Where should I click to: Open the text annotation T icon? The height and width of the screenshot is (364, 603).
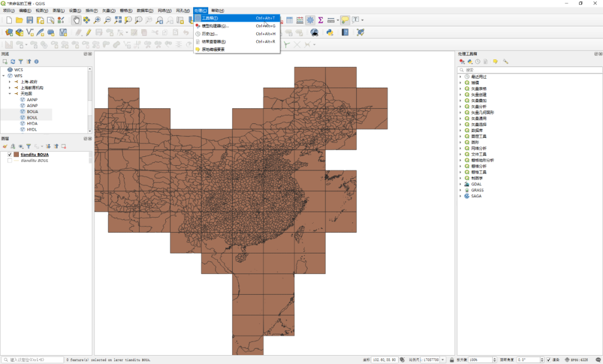point(355,20)
